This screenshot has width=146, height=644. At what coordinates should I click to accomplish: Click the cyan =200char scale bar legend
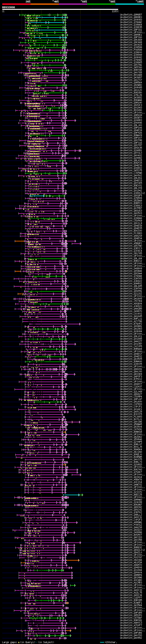(102, 642)
